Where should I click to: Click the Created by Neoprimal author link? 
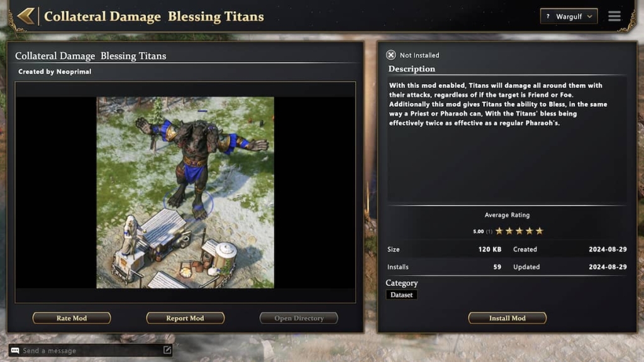[x=55, y=72]
